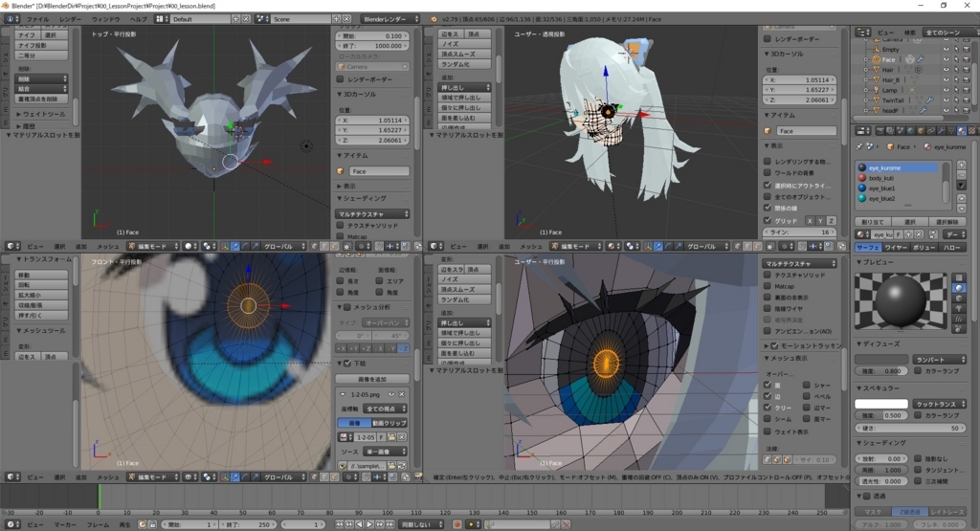The width and height of the screenshot is (980, 531).
Task: Open the Material properties sphere tab
Action: point(962,131)
